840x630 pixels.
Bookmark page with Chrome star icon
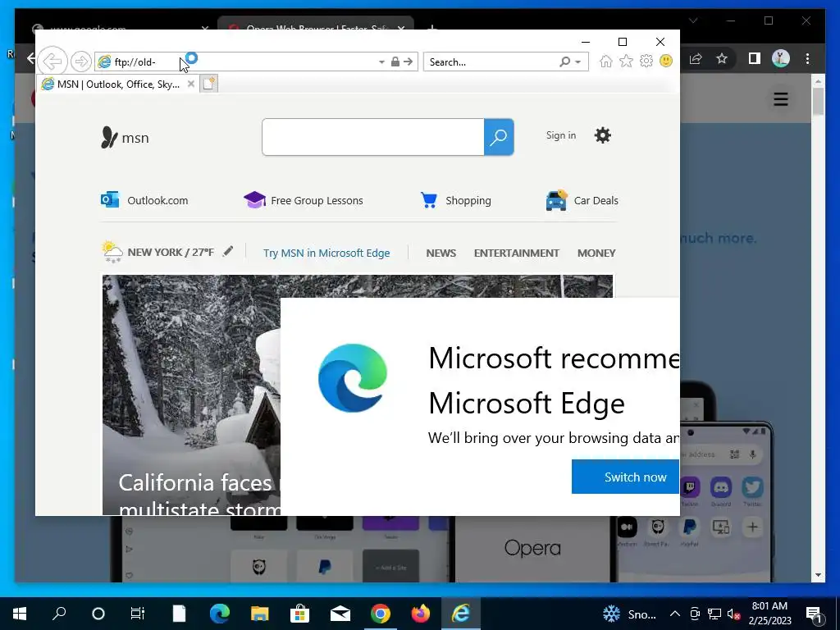click(722, 58)
